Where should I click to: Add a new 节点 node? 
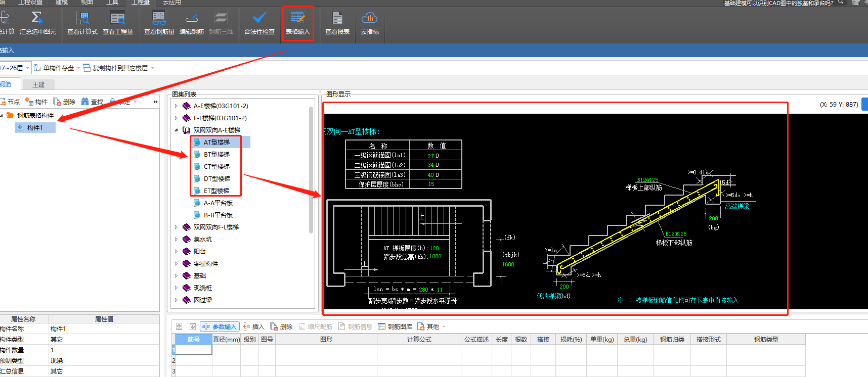coord(10,102)
